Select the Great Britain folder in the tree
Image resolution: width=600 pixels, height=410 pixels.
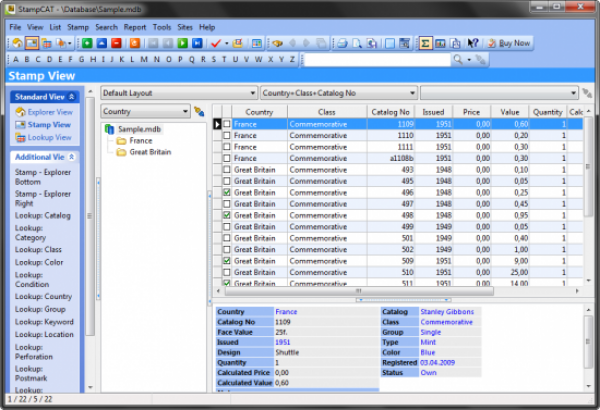pos(150,152)
